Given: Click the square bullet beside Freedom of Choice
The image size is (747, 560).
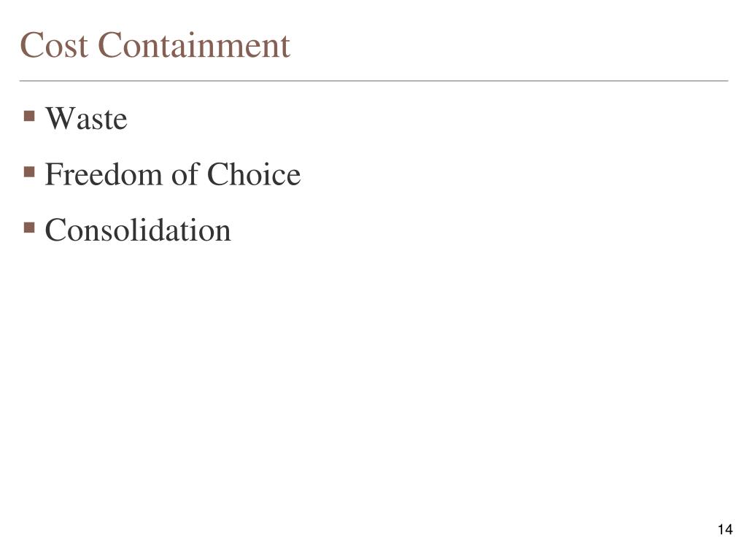Looking at the screenshot, I should point(29,171).
